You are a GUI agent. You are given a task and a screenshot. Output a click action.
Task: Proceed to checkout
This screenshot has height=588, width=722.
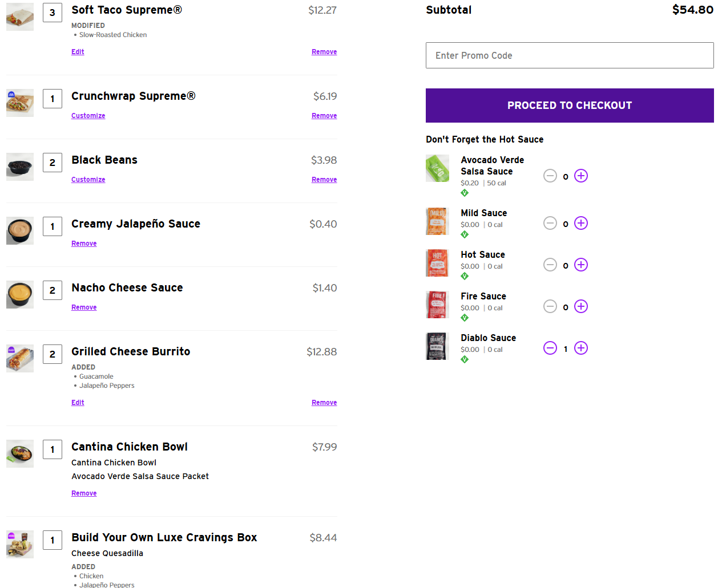click(570, 106)
